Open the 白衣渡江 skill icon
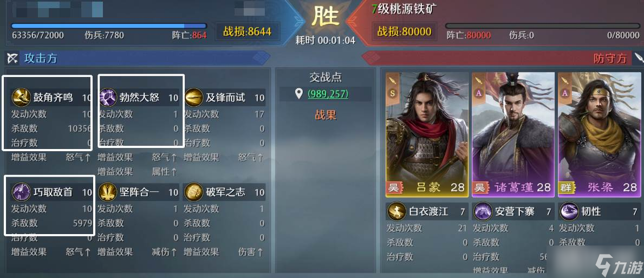 click(x=396, y=211)
